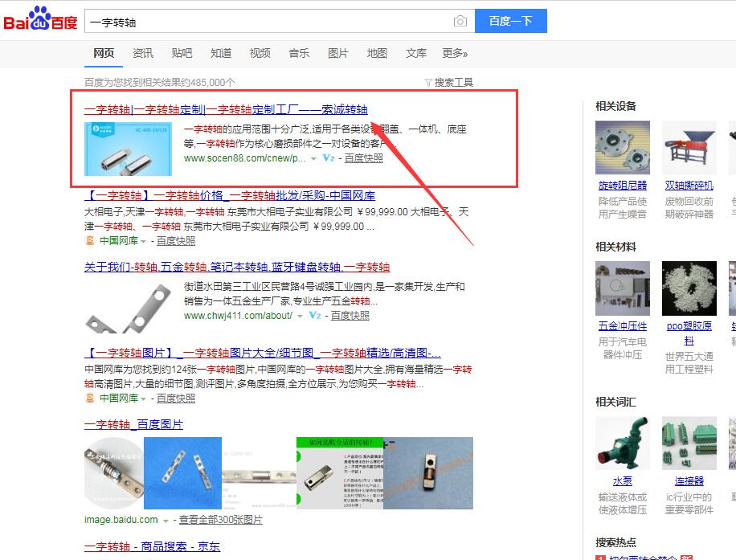Open the 旋转阻尼器 product image
The width and height of the screenshot is (736, 560).
click(623, 148)
